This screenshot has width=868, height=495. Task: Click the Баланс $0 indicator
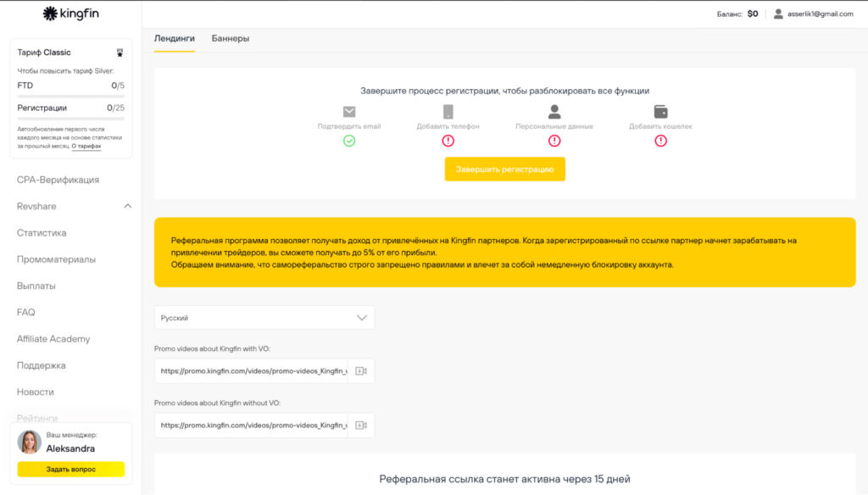click(x=737, y=14)
